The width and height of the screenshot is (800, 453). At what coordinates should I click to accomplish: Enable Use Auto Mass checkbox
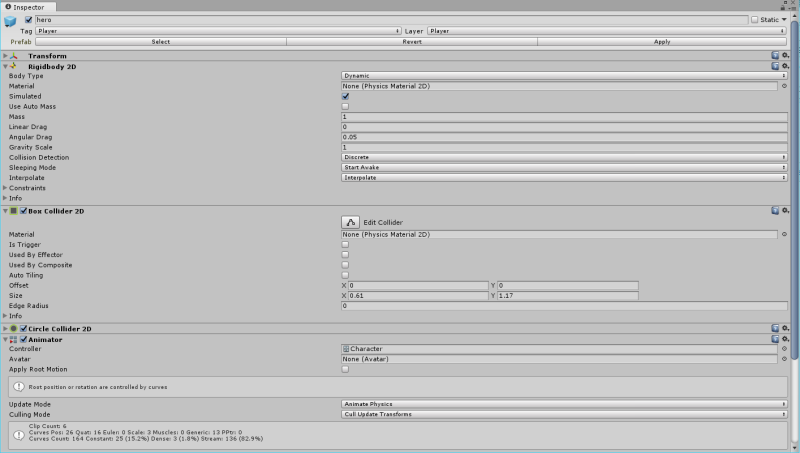point(345,107)
